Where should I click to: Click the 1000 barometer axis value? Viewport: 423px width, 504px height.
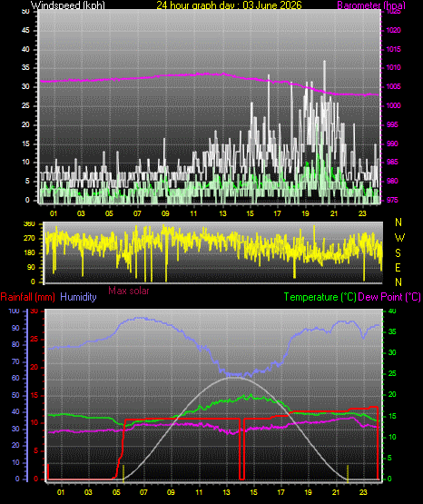[393, 105]
